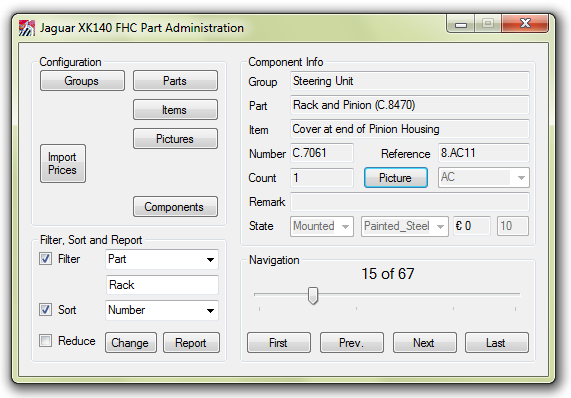The height and width of the screenshot is (398, 571).
Task: Click the Reference field showing 8.AC11
Action: tap(484, 153)
